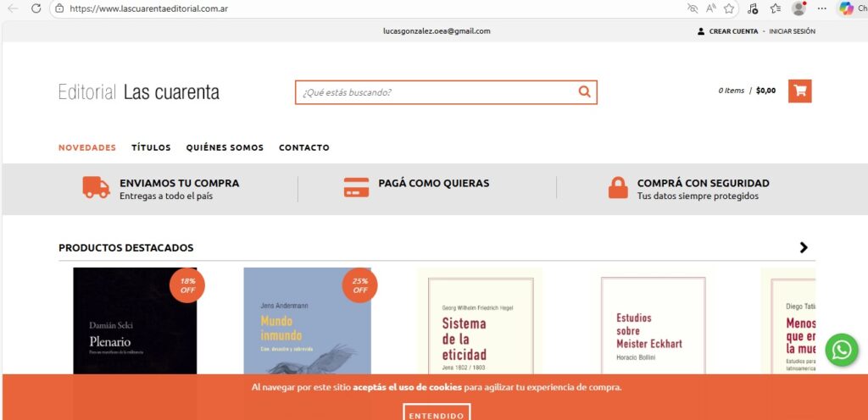
Task: Click the browser refresh icon
Action: [36, 8]
